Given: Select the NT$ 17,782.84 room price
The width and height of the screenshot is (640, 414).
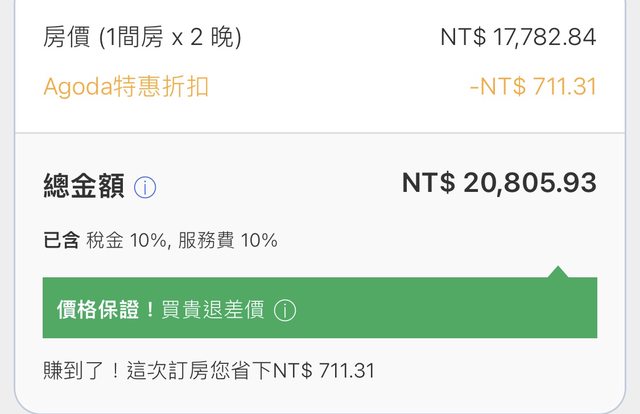Looking at the screenshot, I should pos(518,38).
